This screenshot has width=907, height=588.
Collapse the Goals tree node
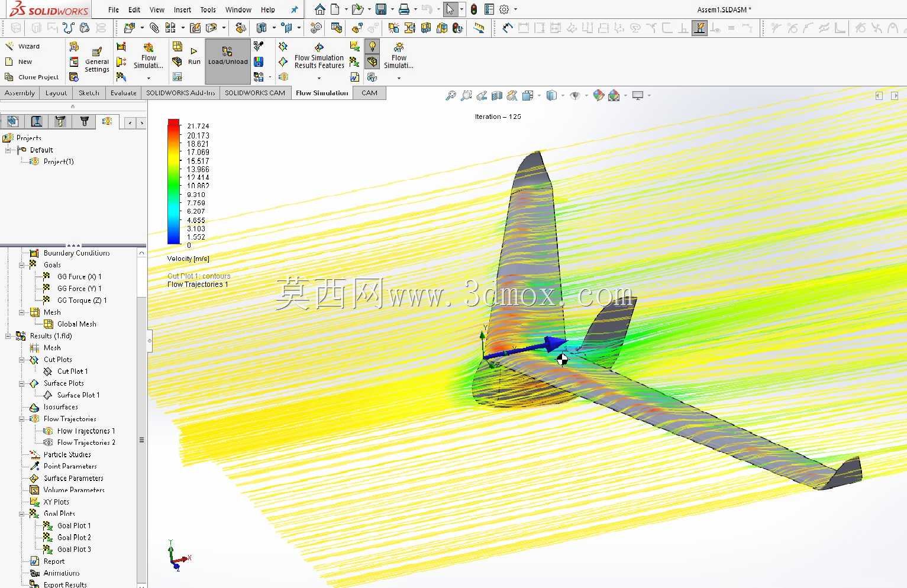tap(22, 265)
